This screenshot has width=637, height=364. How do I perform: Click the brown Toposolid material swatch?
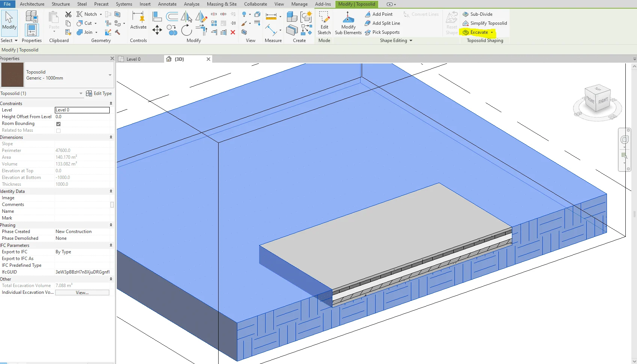coord(12,75)
